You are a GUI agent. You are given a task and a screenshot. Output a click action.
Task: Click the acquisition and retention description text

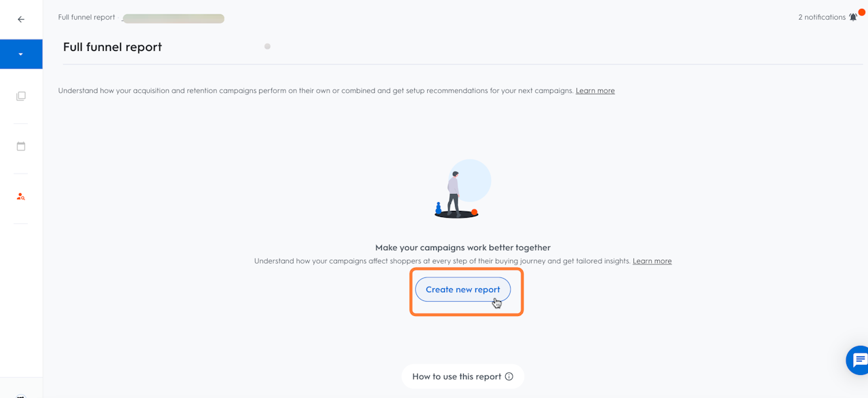tap(315, 91)
